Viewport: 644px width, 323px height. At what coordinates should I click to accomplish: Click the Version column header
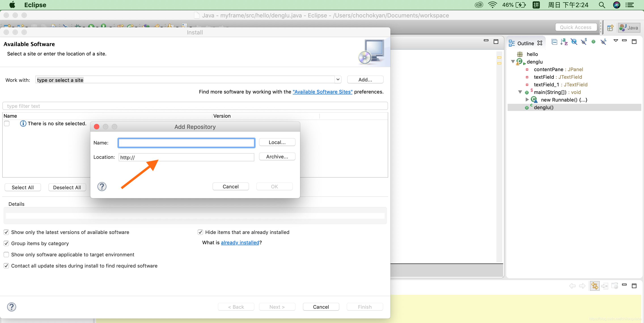265,116
